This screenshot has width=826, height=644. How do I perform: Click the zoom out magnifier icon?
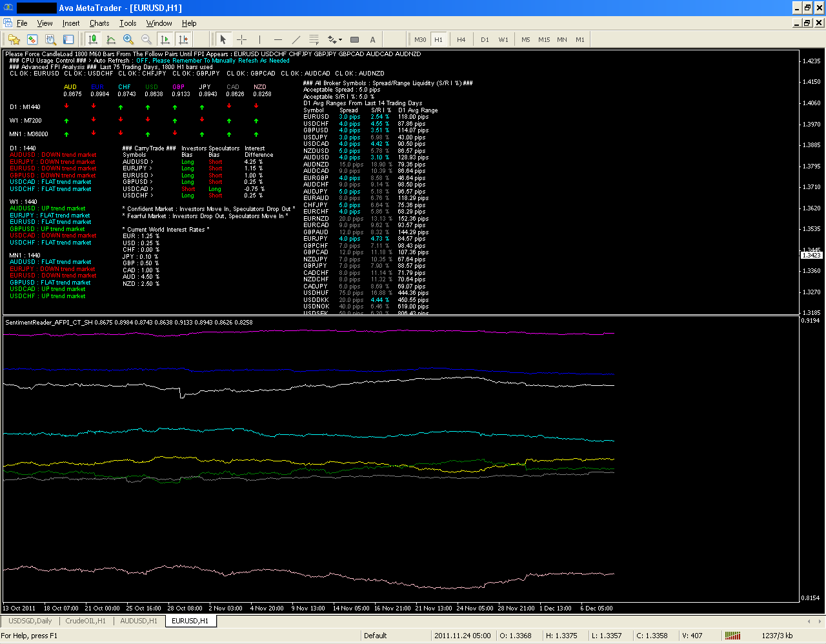(146, 39)
